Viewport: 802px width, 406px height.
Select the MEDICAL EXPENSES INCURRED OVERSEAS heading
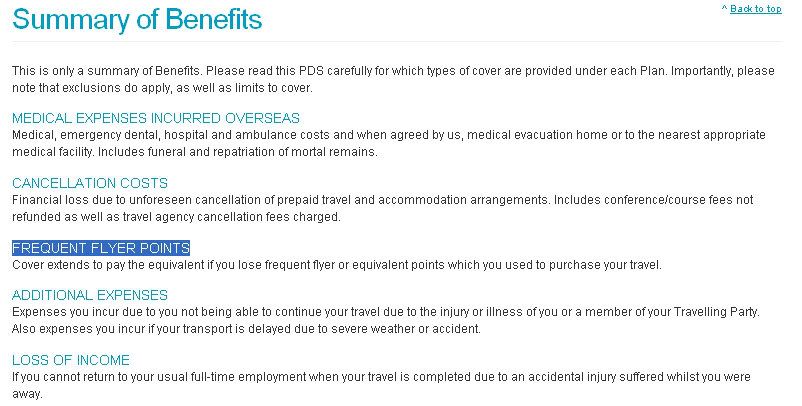pyautogui.click(x=156, y=118)
